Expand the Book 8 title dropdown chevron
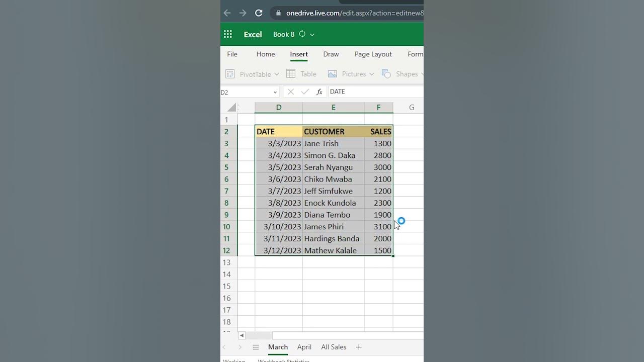 (x=312, y=35)
